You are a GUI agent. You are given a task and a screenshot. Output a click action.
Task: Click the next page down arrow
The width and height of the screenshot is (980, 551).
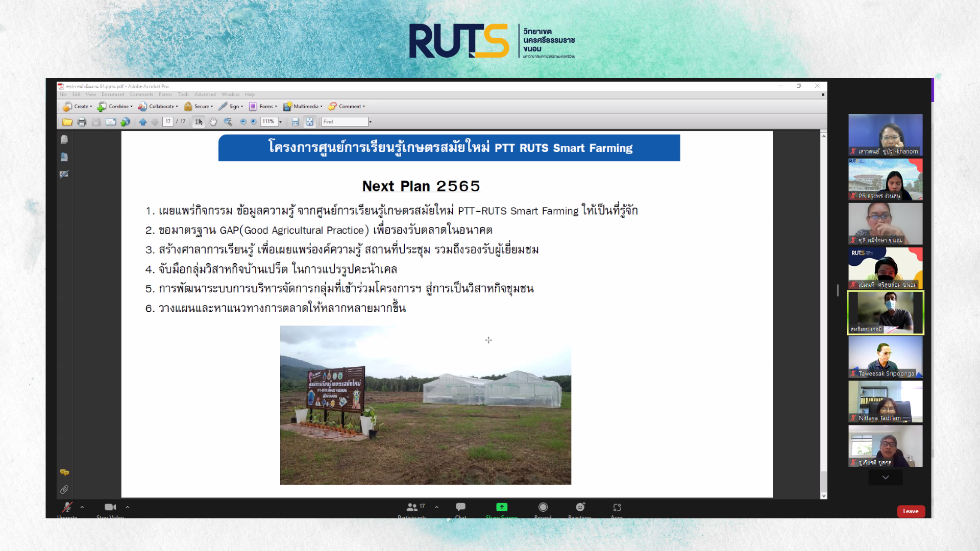(155, 122)
